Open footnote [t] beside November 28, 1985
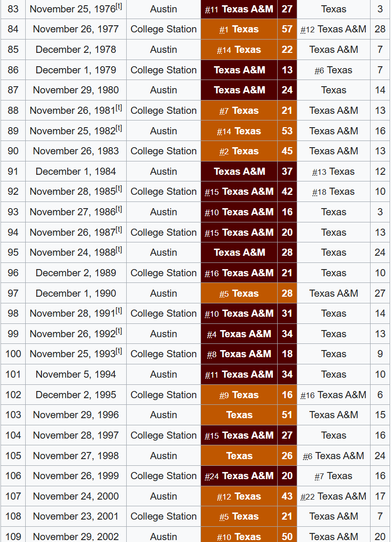The width and height of the screenshot is (392, 542). click(119, 189)
